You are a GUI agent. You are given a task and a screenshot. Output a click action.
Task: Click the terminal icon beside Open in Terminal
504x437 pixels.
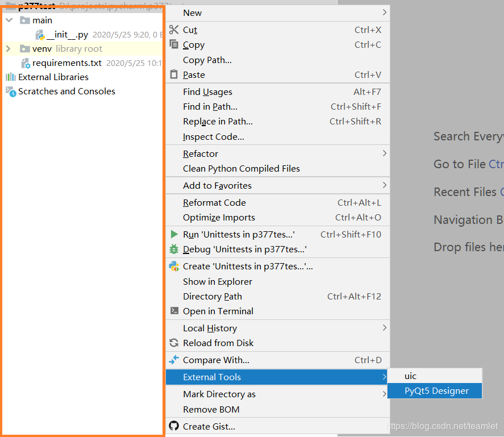[x=174, y=311]
